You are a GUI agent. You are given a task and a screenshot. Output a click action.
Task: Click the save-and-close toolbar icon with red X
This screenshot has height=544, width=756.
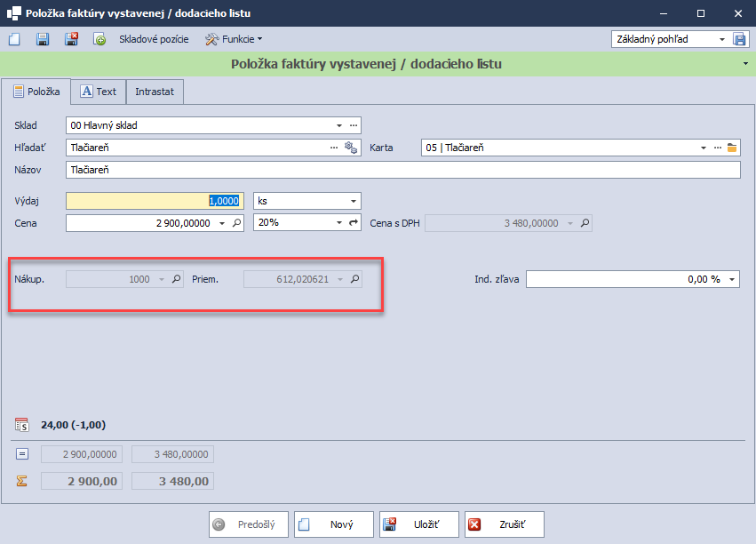point(71,39)
